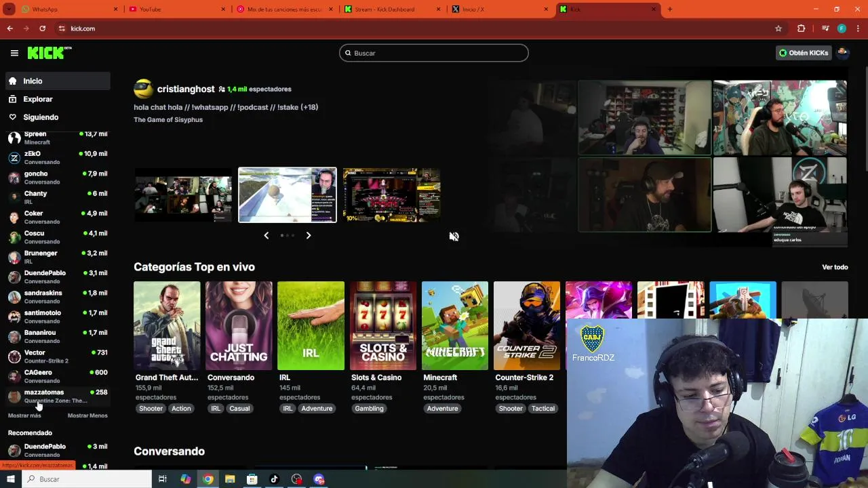The height and width of the screenshot is (488, 868).
Task: Open cristianghost channel name link
Action: coord(186,89)
